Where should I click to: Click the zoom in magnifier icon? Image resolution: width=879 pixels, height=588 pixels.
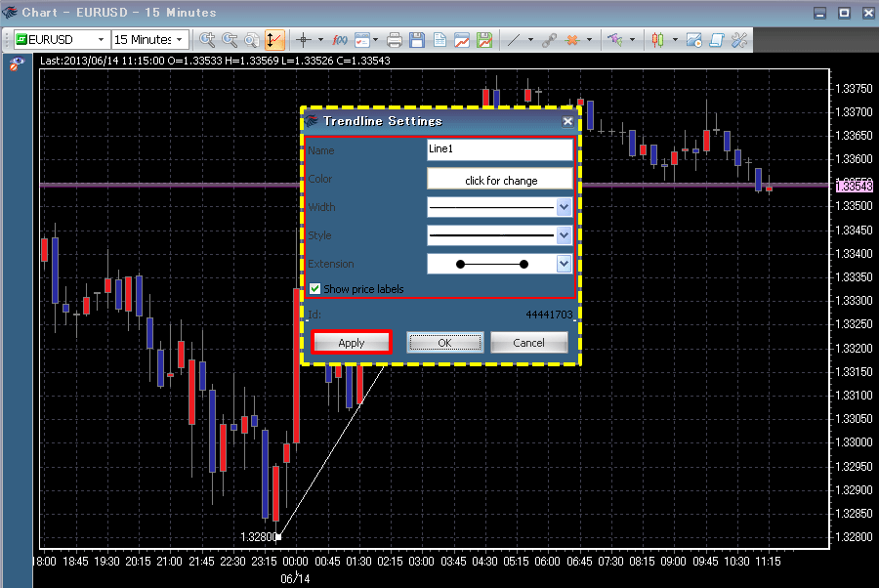coord(207,40)
